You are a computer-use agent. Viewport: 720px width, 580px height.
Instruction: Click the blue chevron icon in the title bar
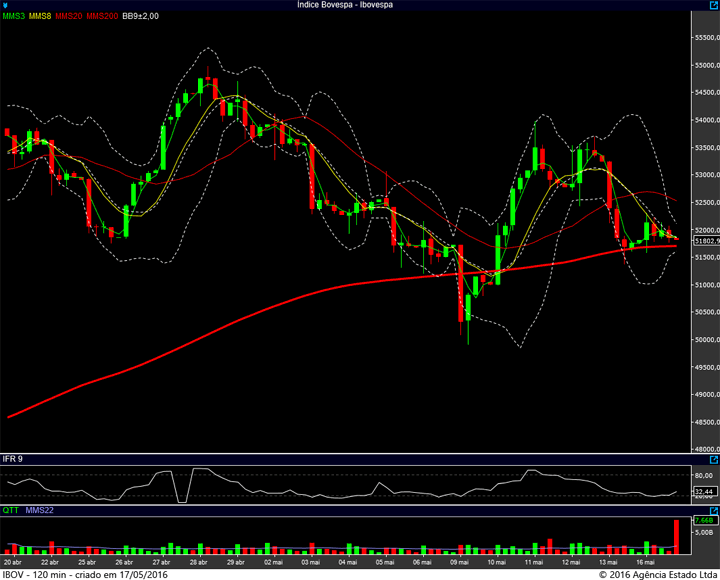coord(5,6)
